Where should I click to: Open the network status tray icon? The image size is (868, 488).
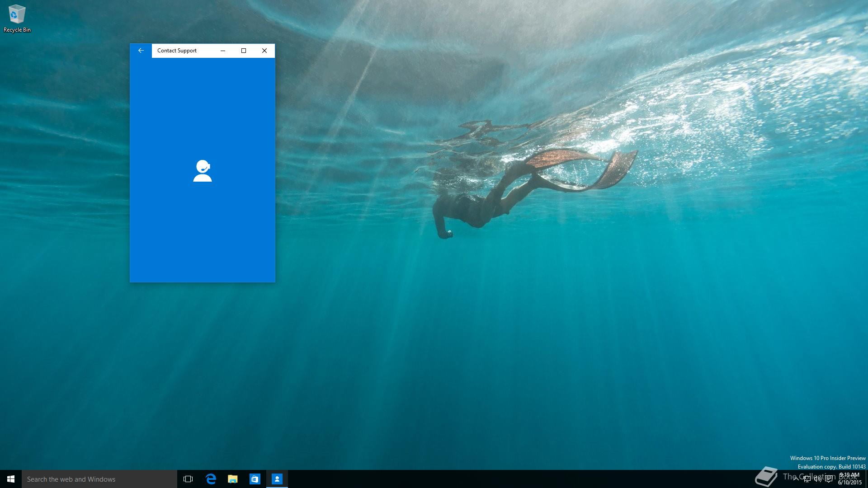point(807,479)
